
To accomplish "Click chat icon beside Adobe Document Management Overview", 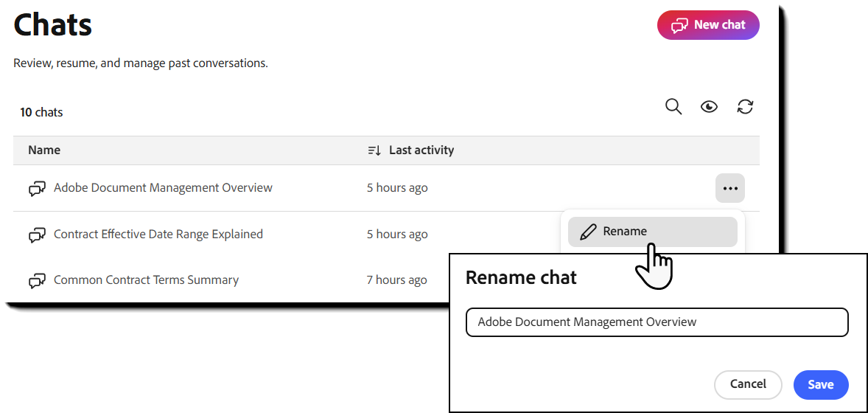I will (x=37, y=189).
